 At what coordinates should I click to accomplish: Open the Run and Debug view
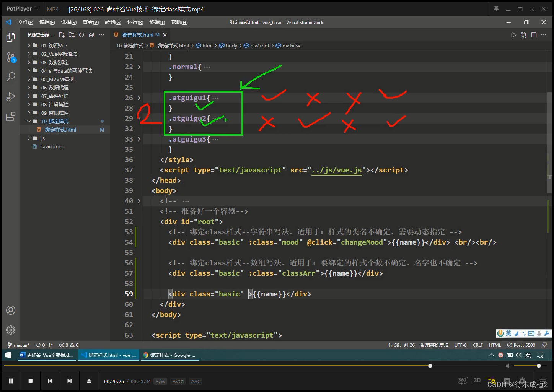(11, 97)
